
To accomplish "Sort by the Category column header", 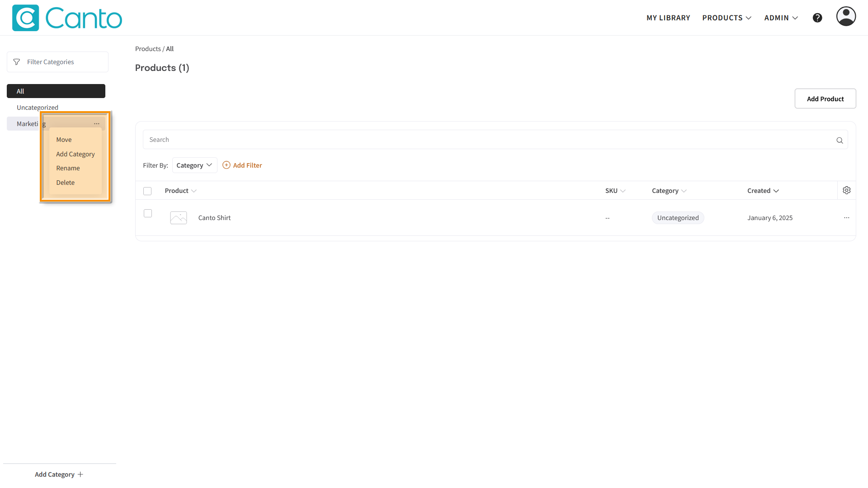I will click(x=669, y=191).
